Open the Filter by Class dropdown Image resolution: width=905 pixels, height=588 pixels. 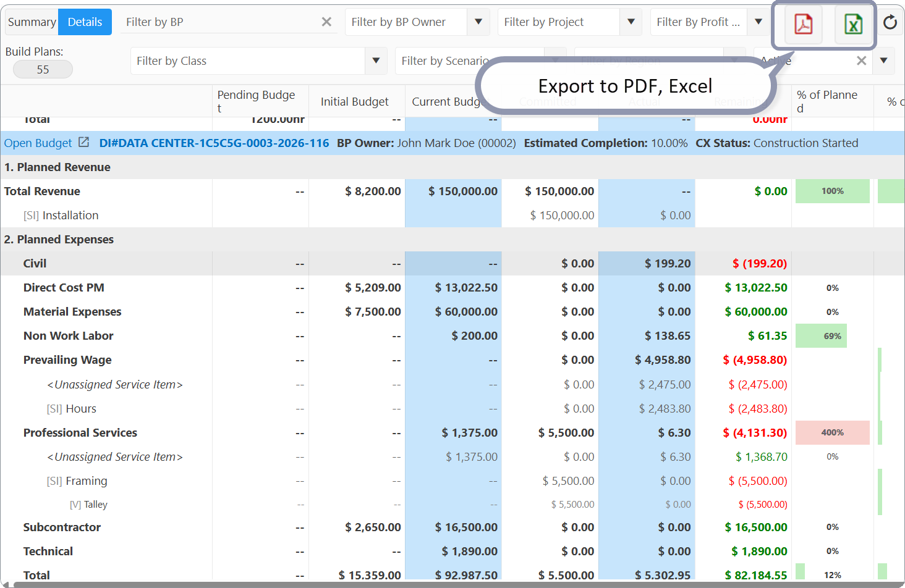point(376,61)
